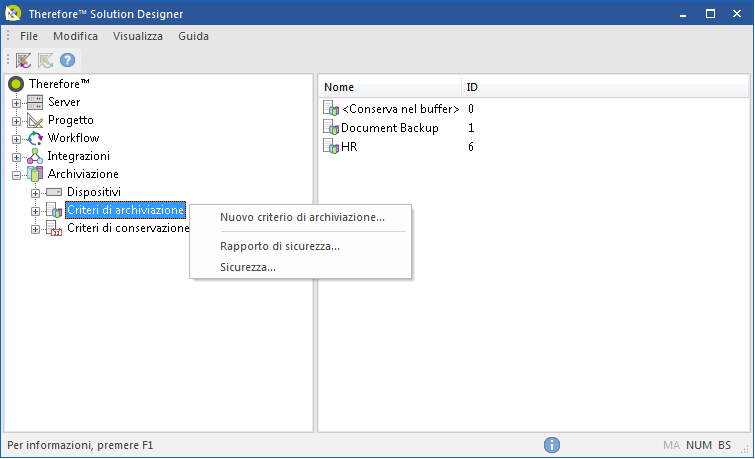
Task: Click the Conserva nel buffer row icon
Action: pyautogui.click(x=331, y=108)
